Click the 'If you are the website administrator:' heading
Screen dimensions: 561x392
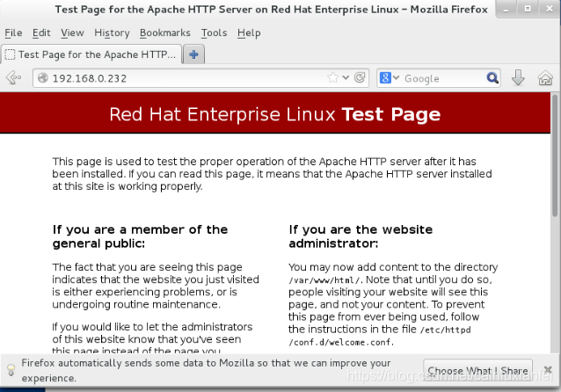[x=361, y=236]
